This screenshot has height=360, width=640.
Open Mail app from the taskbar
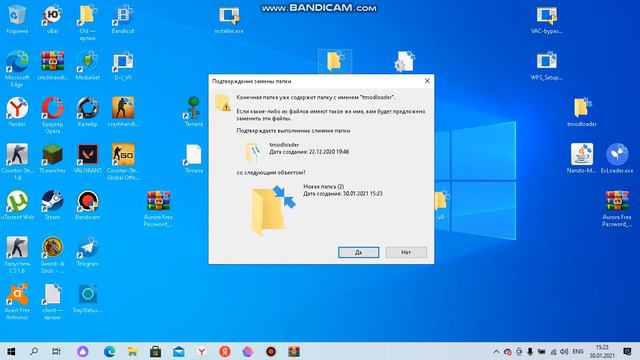click(179, 351)
